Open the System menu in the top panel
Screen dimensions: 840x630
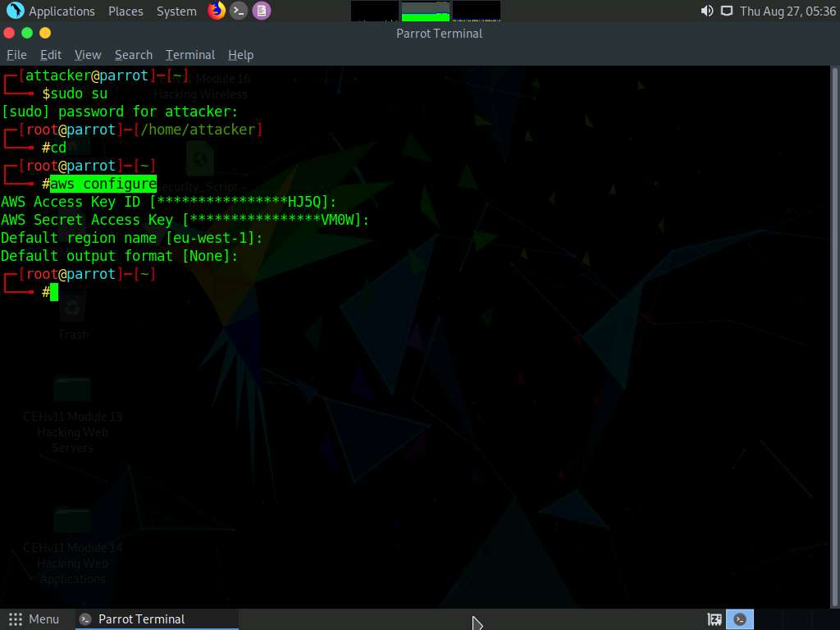pos(176,11)
